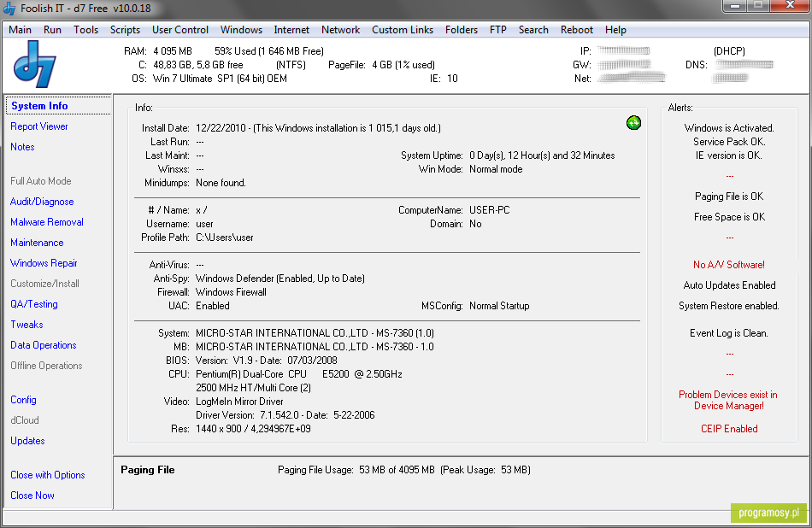Click the 'Auto Updates Enabled' alert
This screenshot has width=812, height=528.
[x=729, y=285]
